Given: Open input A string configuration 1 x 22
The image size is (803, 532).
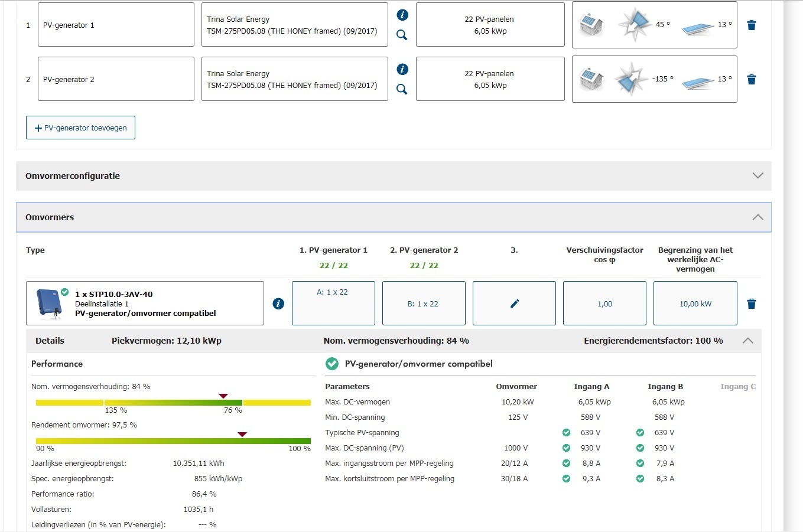Looking at the screenshot, I should coord(333,303).
